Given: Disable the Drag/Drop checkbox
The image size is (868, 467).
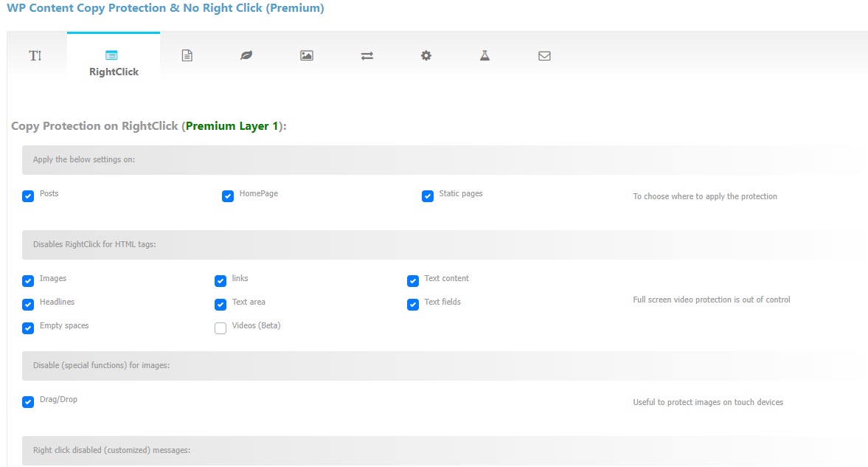Looking at the screenshot, I should [28, 401].
